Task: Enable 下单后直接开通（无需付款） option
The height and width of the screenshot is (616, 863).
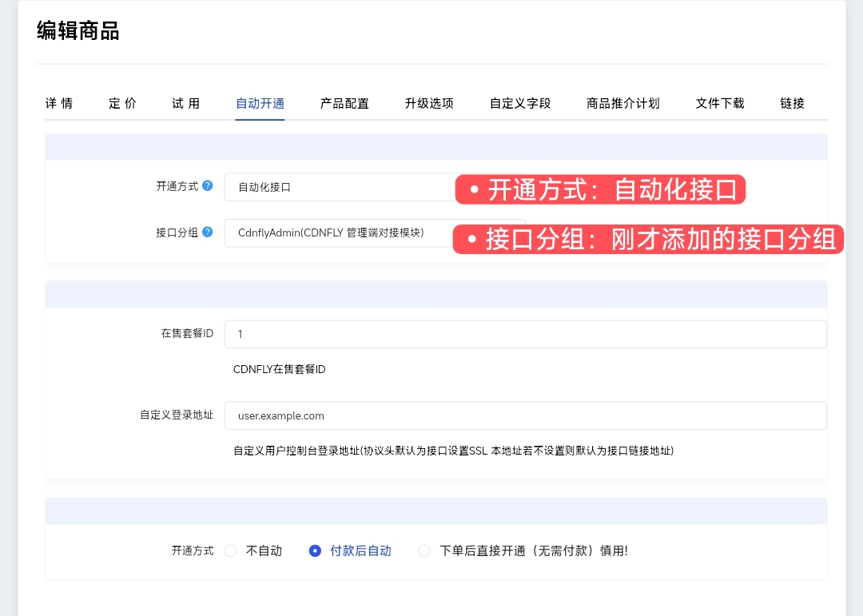Action: coord(424,550)
